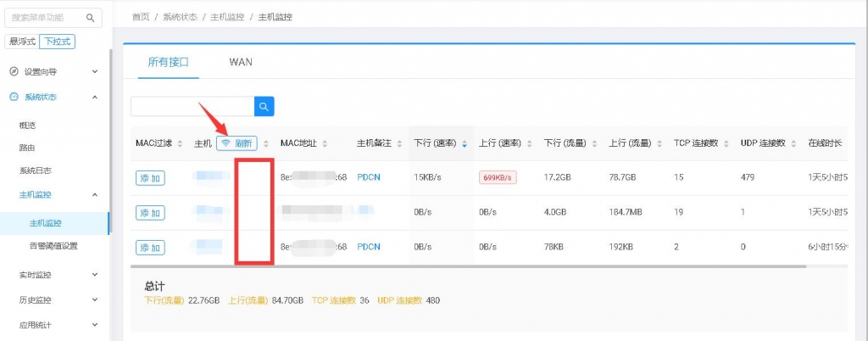868x341 pixels.
Task: Switch menu style to 悬浮式
Action: (x=22, y=42)
